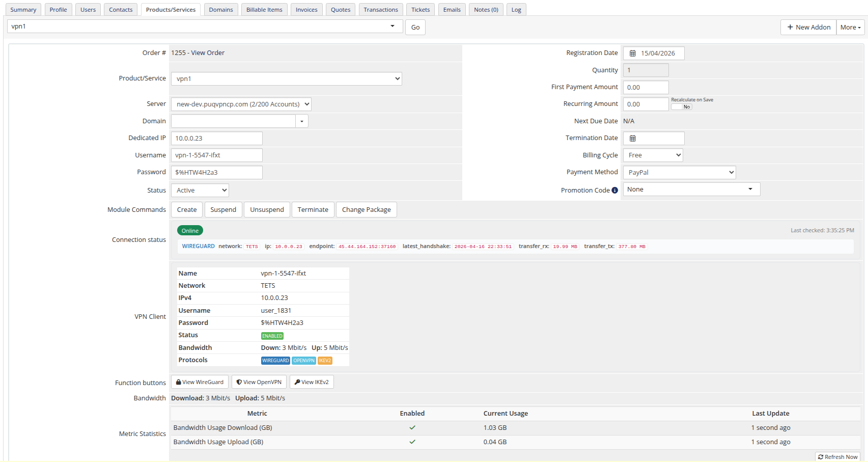Click the OPENVPN protocol badge

coord(303,360)
